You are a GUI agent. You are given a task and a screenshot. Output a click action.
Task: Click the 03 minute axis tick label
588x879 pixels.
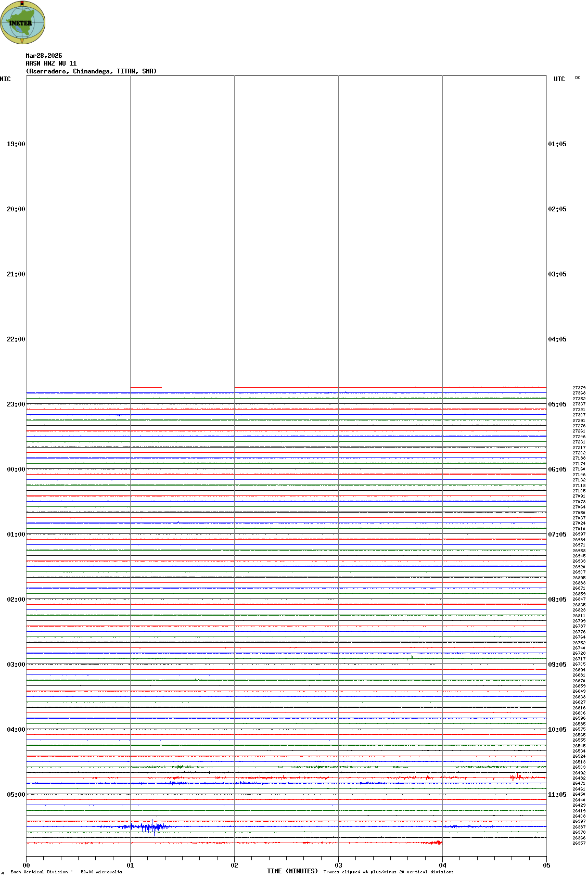point(338,865)
